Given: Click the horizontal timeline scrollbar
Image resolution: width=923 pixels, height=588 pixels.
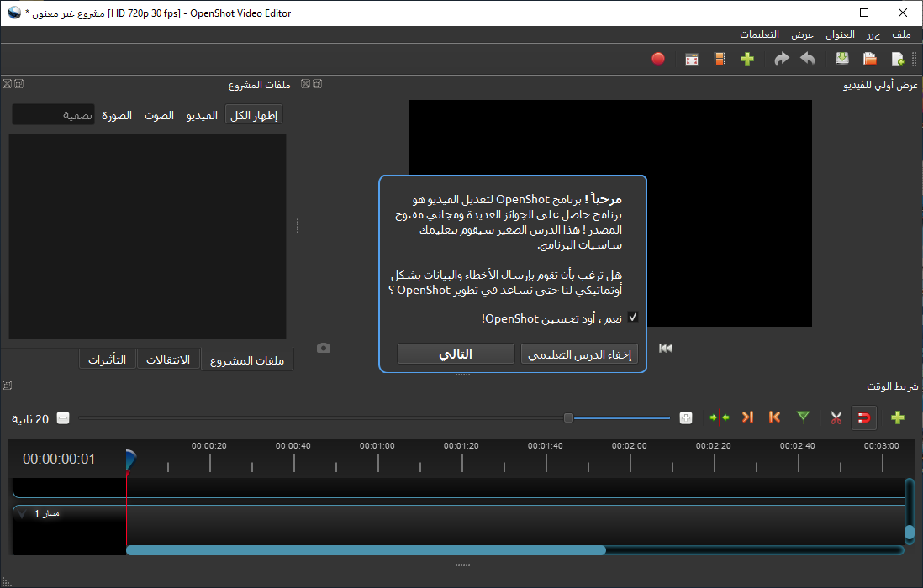Looking at the screenshot, I should click(x=367, y=550).
